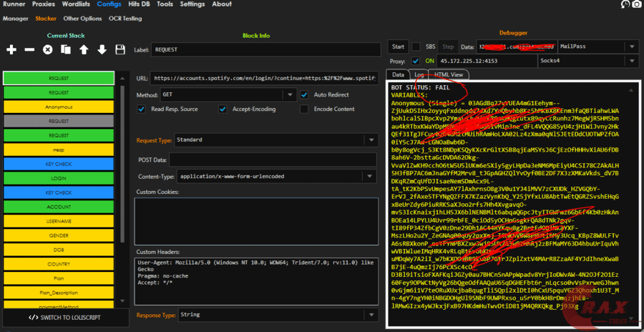Click the circled X disable block icon

[x=48, y=49]
